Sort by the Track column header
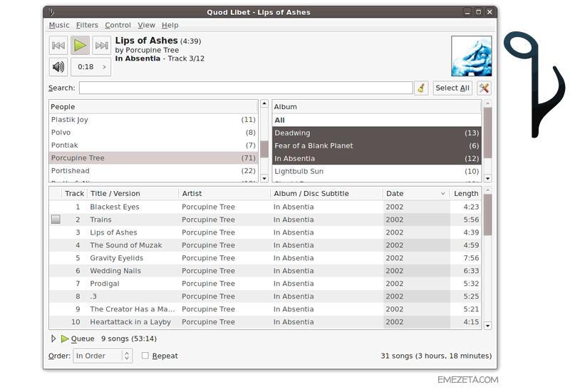 (74, 193)
